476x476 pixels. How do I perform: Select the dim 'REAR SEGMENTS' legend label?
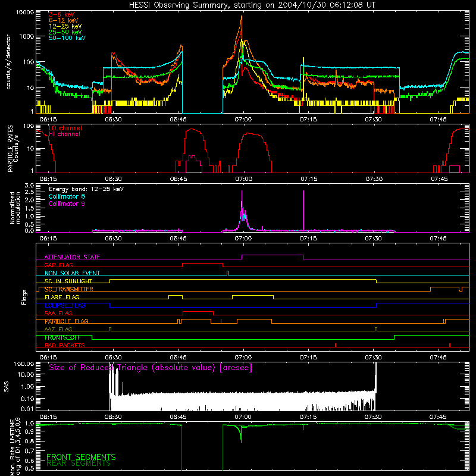79,463
